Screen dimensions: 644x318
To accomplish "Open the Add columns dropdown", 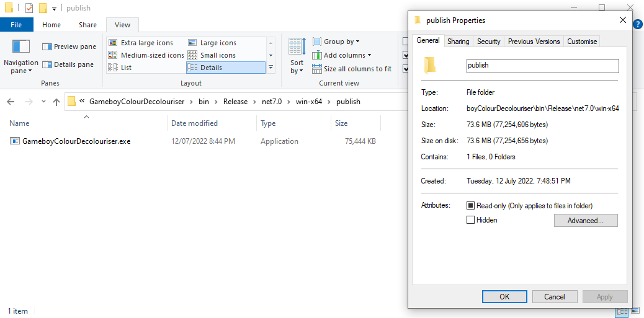I will point(342,55).
